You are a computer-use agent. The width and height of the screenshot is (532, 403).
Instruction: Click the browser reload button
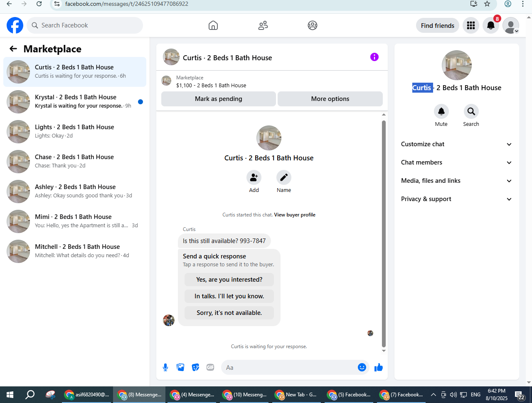click(x=39, y=4)
